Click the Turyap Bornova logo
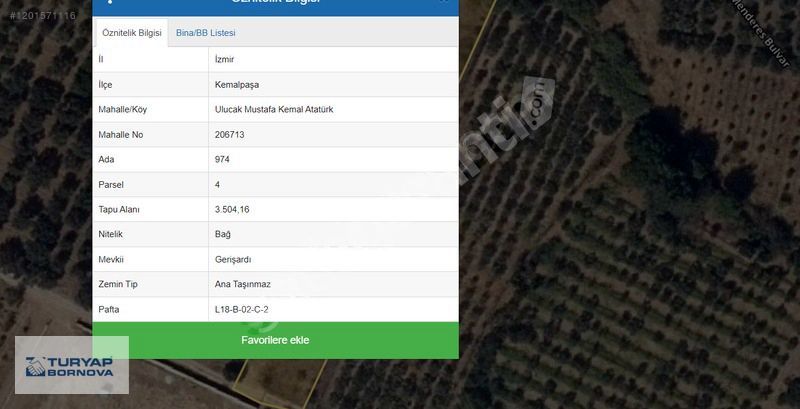The image size is (800, 409). 71,365
